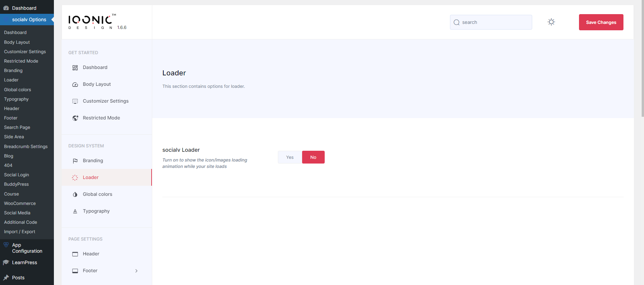Open Additional Code in WordPress submenu

coord(21,222)
